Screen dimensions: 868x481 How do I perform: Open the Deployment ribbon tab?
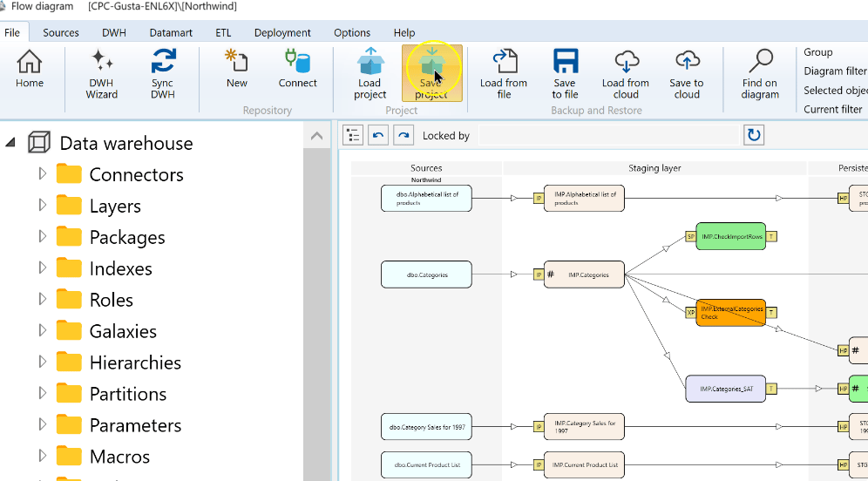point(282,32)
